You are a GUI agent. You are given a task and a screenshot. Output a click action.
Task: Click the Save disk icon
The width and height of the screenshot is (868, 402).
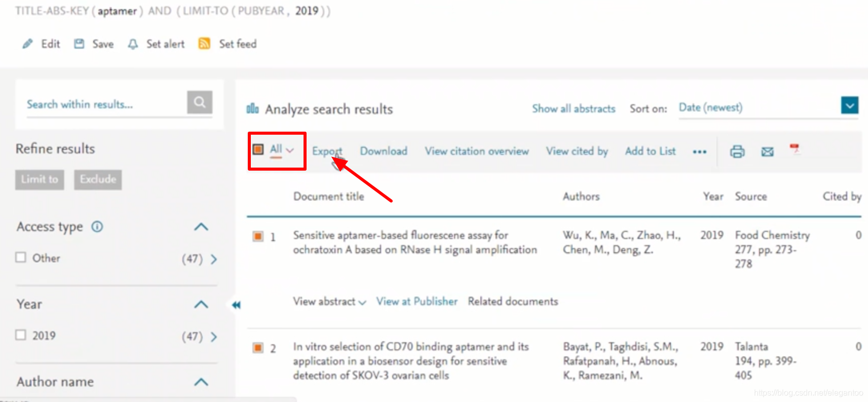[x=79, y=44]
